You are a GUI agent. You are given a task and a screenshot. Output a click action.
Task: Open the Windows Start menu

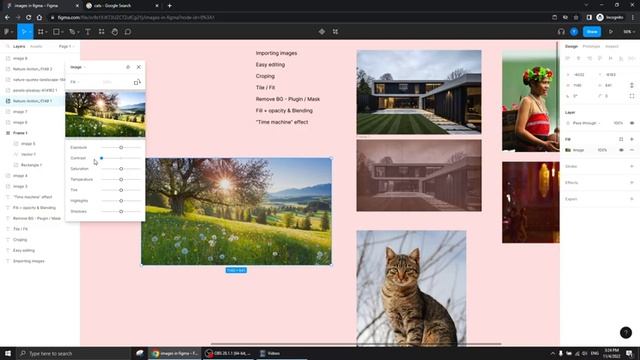point(8,353)
